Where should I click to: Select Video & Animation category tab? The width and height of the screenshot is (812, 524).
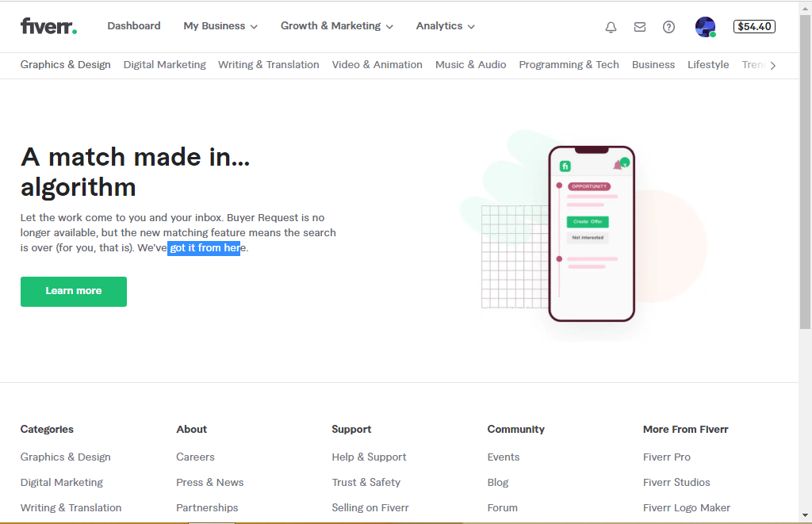[x=377, y=65]
